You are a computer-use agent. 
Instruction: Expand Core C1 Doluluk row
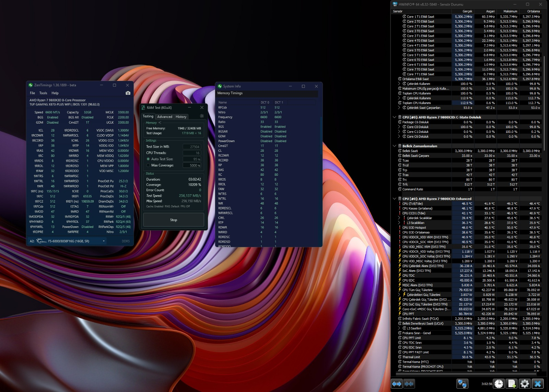399,131
